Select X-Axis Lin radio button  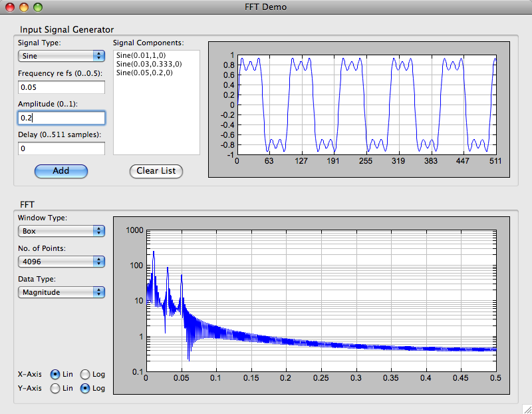coord(56,374)
